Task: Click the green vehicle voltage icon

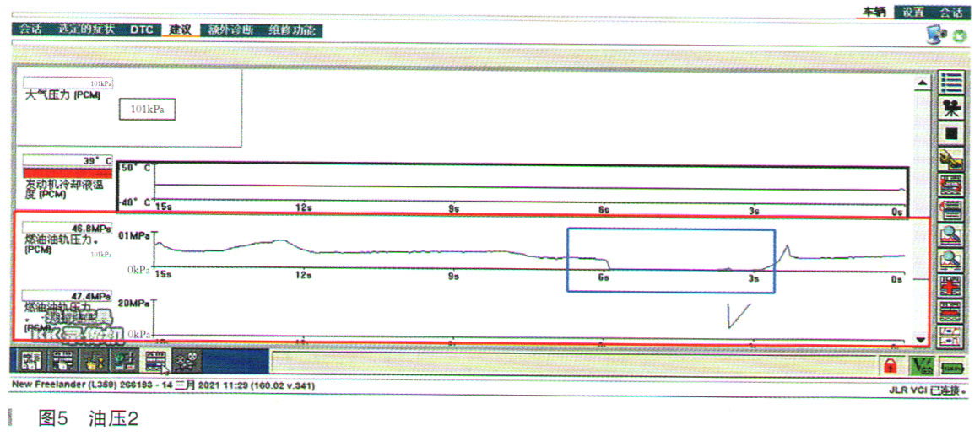Action: click(922, 365)
